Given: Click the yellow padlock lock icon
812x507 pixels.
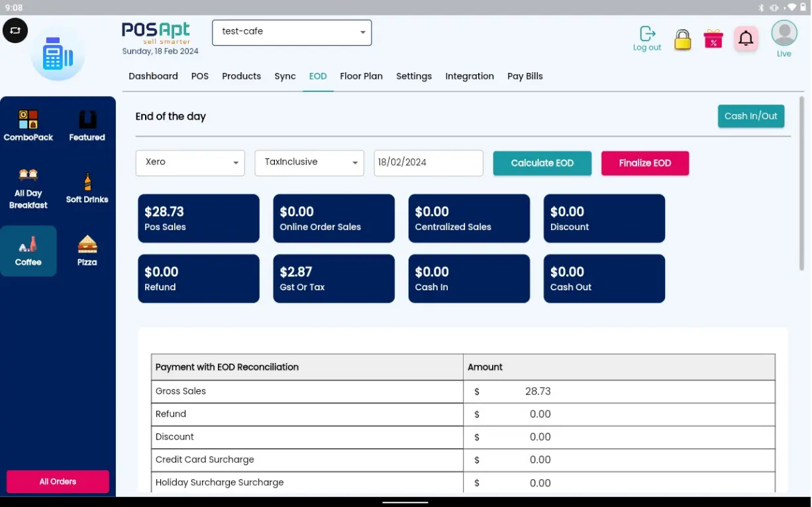Looking at the screenshot, I should pyautogui.click(x=682, y=40).
